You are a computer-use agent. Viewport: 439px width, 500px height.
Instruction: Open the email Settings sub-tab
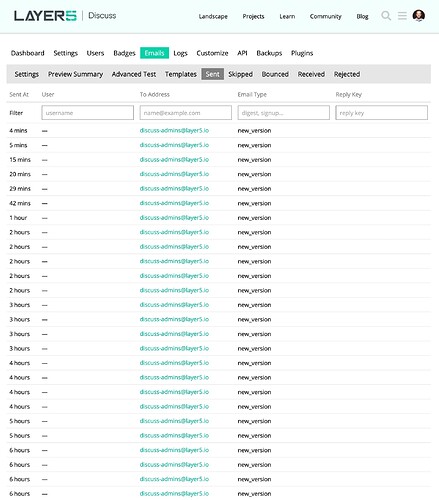(x=27, y=74)
